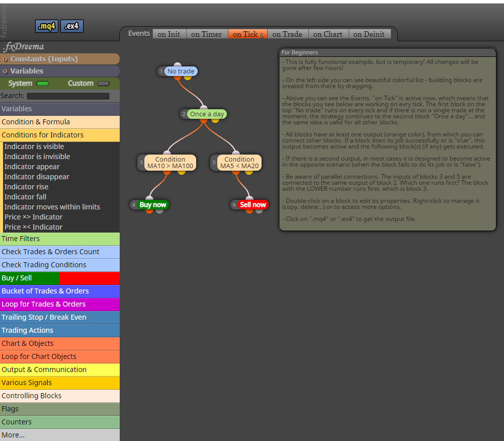504x441 pixels.
Task: Open the Chart & Objects category
Action: coord(60,343)
